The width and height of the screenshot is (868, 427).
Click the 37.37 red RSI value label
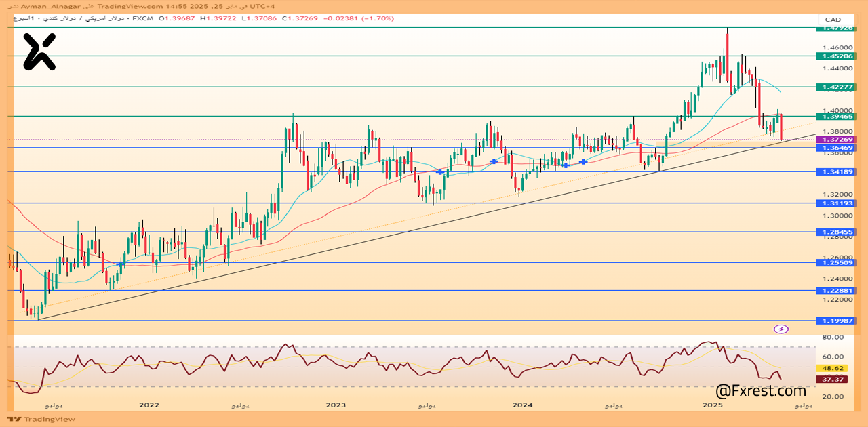[x=832, y=380]
